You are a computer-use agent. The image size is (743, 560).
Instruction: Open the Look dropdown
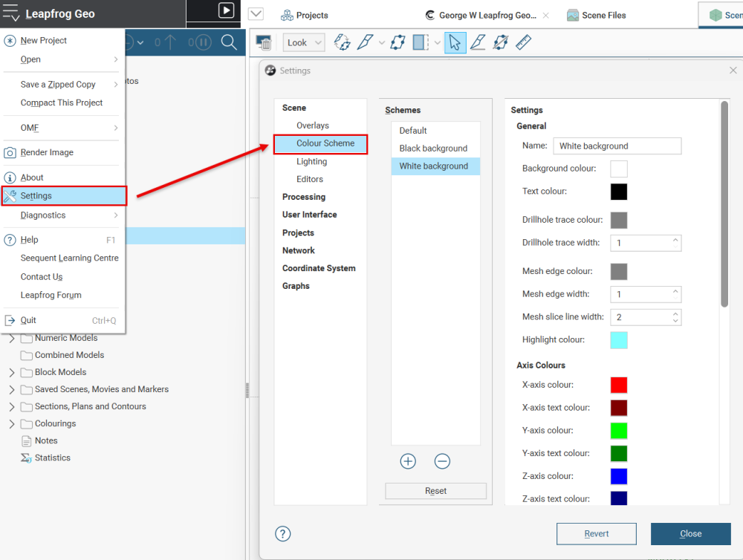[304, 42]
